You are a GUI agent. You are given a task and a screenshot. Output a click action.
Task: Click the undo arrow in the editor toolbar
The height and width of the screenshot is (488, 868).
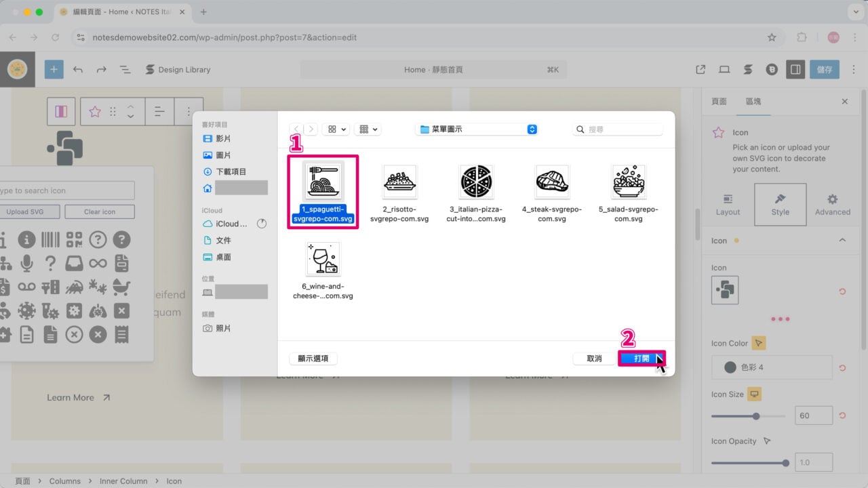click(x=77, y=69)
